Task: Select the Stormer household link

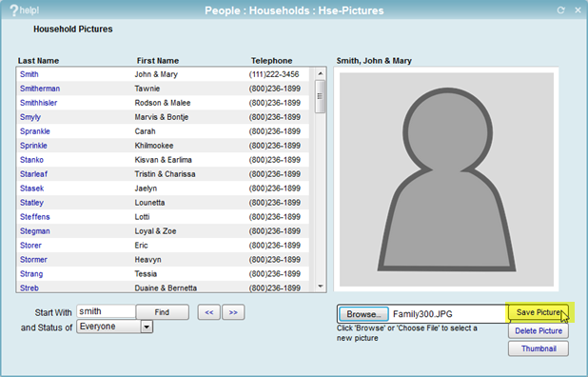Action: (33, 260)
